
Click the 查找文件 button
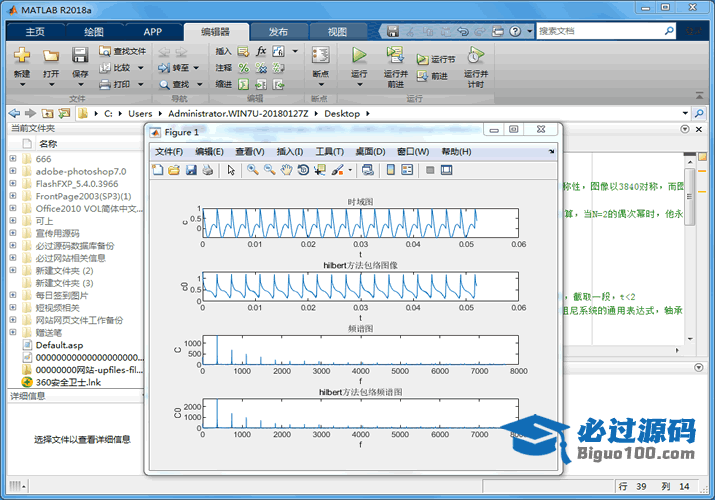click(x=123, y=51)
